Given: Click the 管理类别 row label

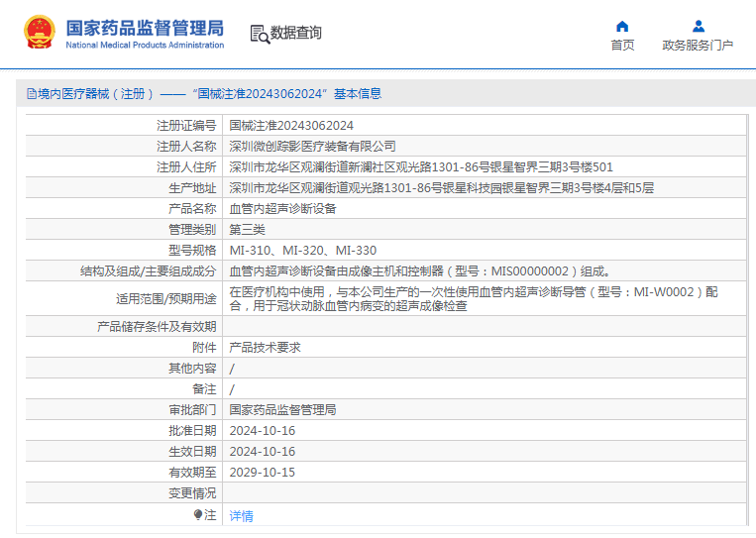Looking at the screenshot, I should [192, 229].
